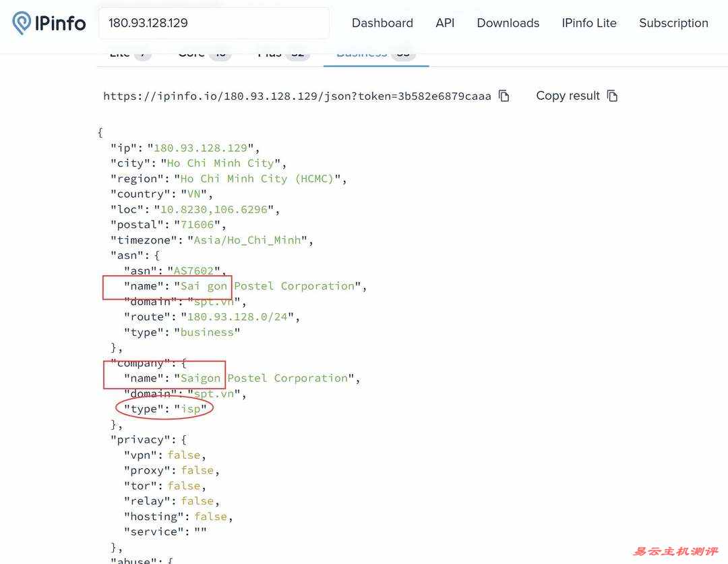The width and height of the screenshot is (728, 564).
Task: Click the red watermark text at bottom right
Action: click(675, 552)
